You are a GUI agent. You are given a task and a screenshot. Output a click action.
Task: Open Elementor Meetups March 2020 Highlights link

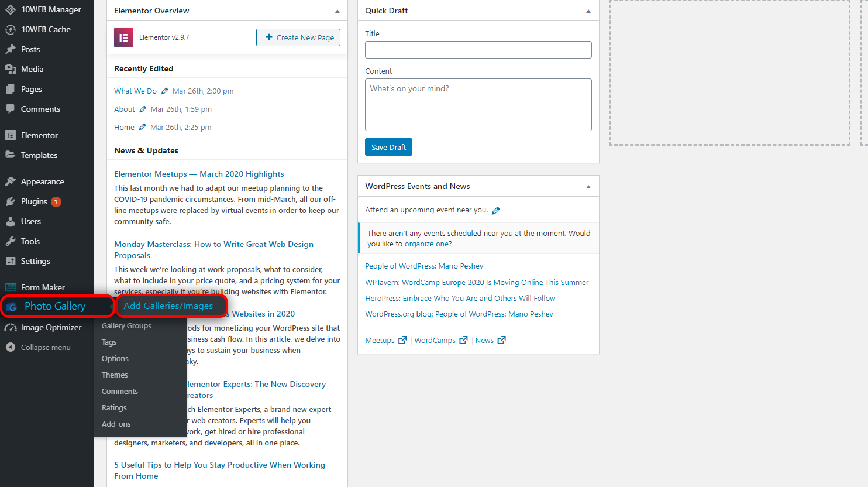click(199, 174)
